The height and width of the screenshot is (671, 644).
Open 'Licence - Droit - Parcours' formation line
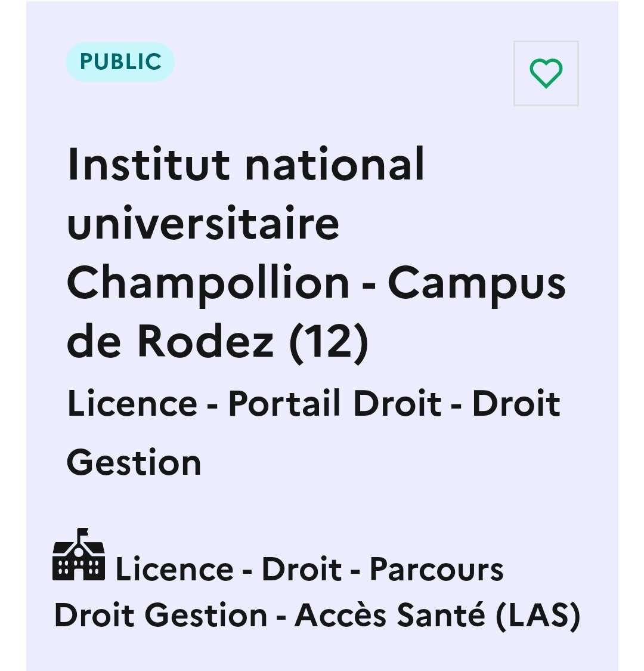309,570
